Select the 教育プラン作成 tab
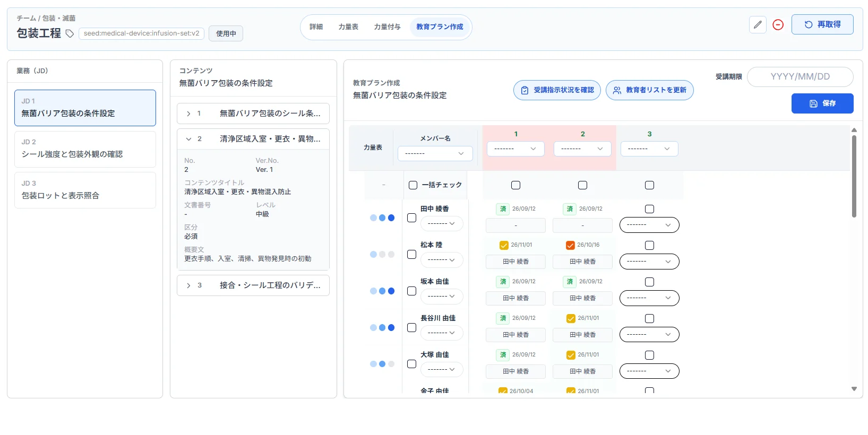Image resolution: width=868 pixels, height=435 pixels. [440, 27]
